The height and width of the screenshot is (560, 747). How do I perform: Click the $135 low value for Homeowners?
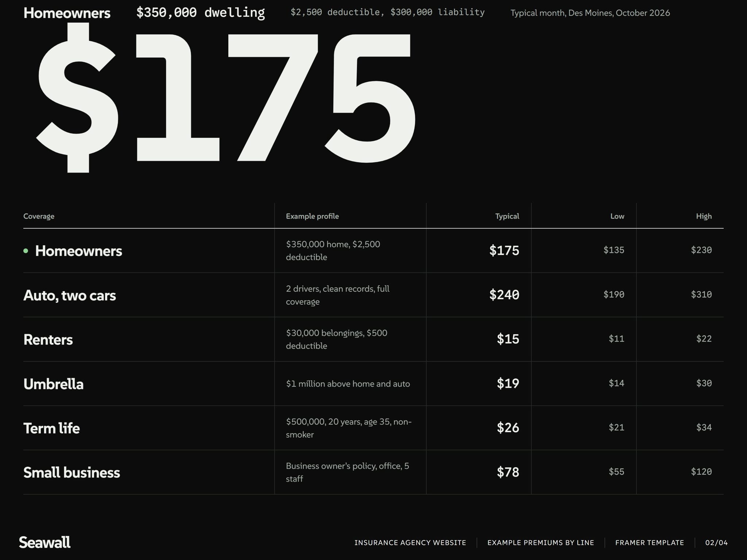pyautogui.click(x=614, y=250)
